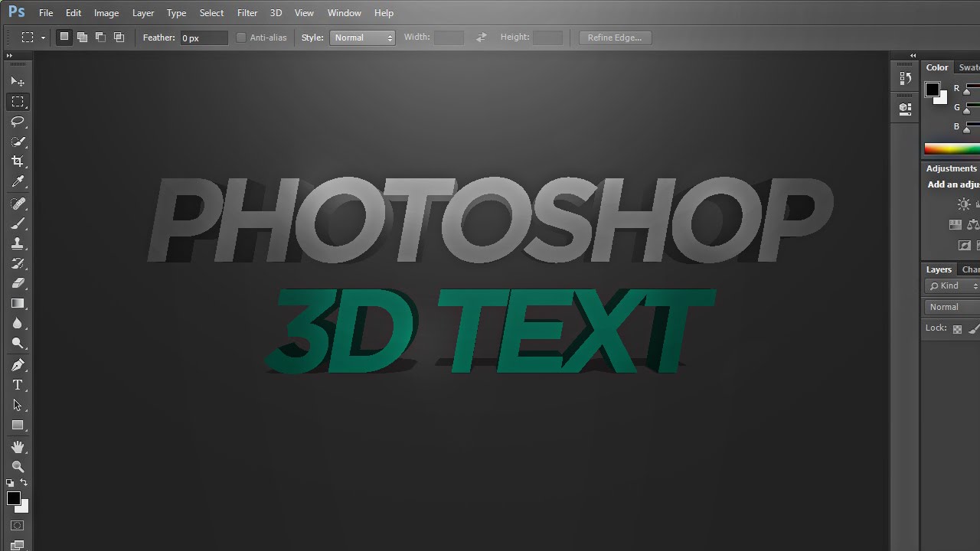Select the Brush tool

18,223
